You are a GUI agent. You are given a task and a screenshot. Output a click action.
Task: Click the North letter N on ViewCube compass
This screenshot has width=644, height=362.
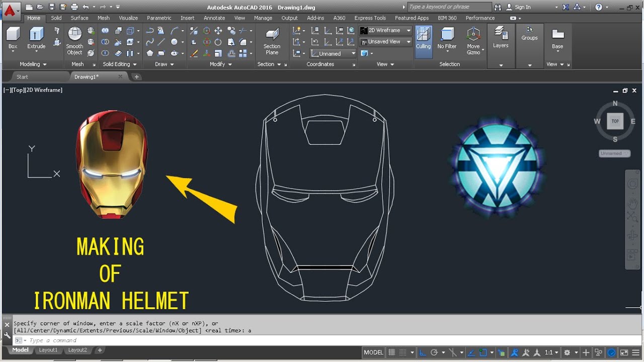pyautogui.click(x=615, y=104)
